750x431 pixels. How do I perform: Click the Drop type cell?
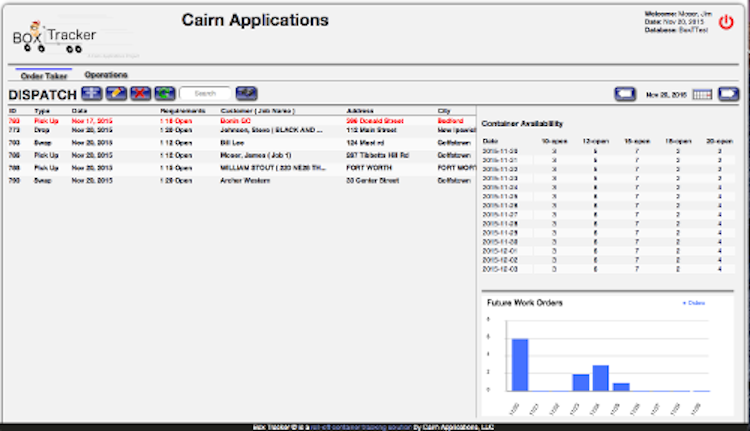(x=42, y=130)
